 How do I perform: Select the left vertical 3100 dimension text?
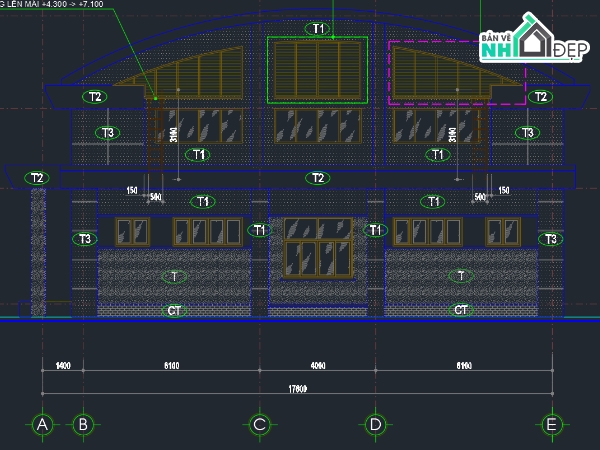tap(173, 135)
